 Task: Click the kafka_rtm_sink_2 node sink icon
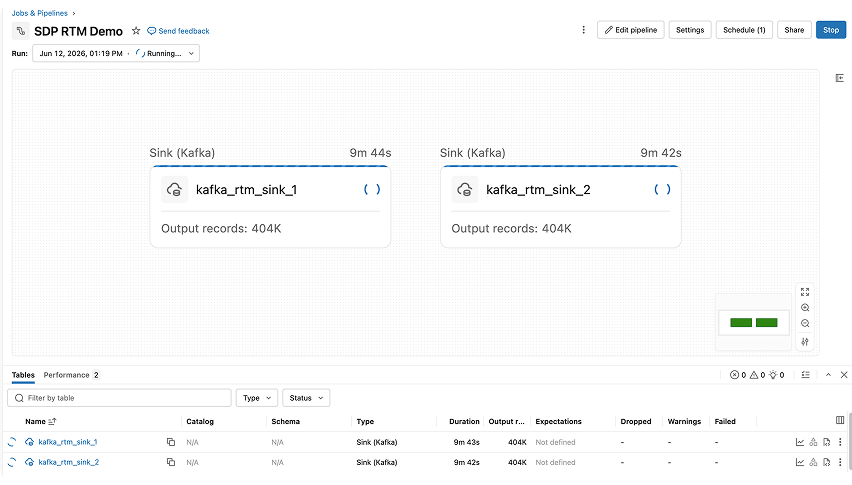tap(465, 190)
